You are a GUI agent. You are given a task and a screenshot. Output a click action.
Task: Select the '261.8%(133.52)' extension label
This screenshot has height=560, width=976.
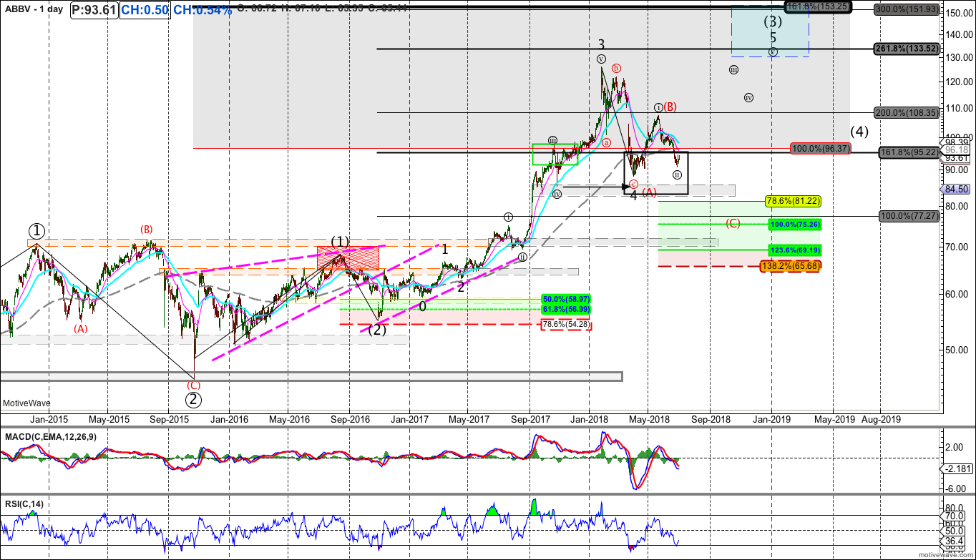click(x=905, y=49)
